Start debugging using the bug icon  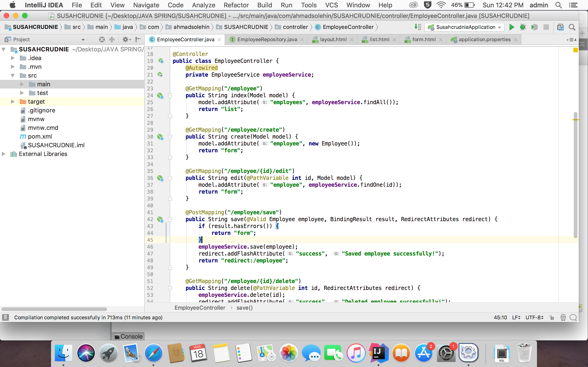click(523, 27)
